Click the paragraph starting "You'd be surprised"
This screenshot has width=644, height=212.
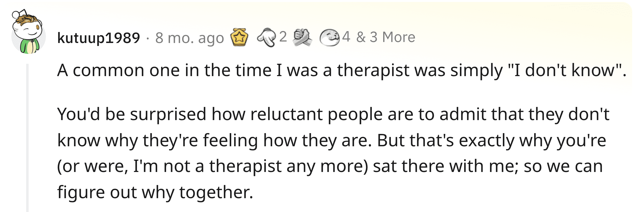point(333,153)
